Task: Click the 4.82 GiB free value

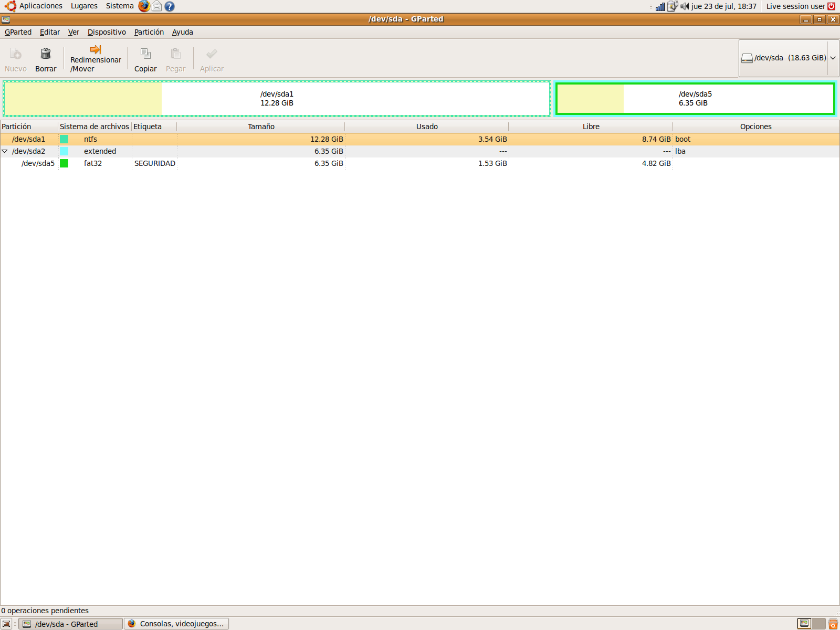Action: [x=656, y=163]
